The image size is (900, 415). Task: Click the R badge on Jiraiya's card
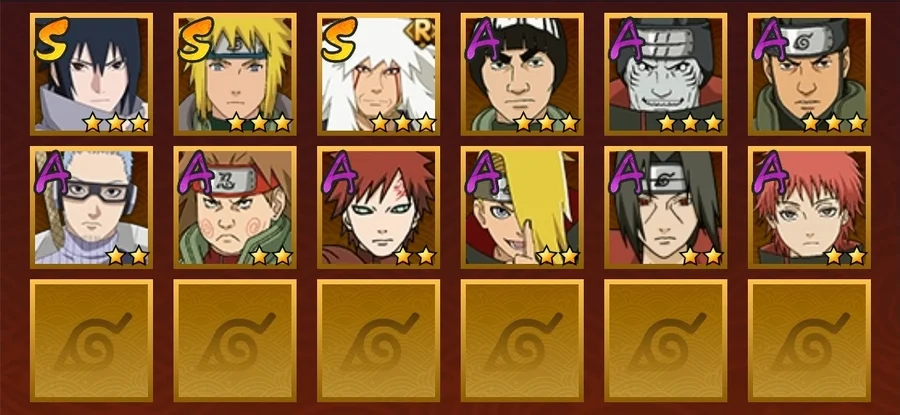coord(420,33)
